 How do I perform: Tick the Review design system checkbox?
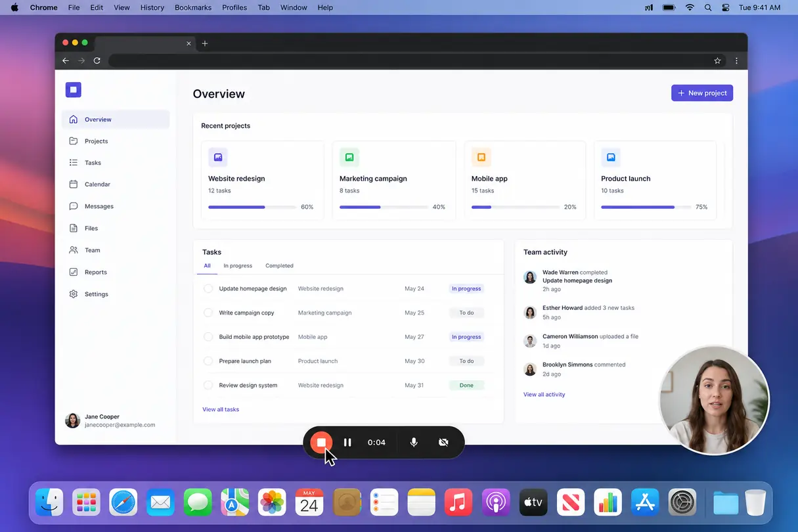208,386
